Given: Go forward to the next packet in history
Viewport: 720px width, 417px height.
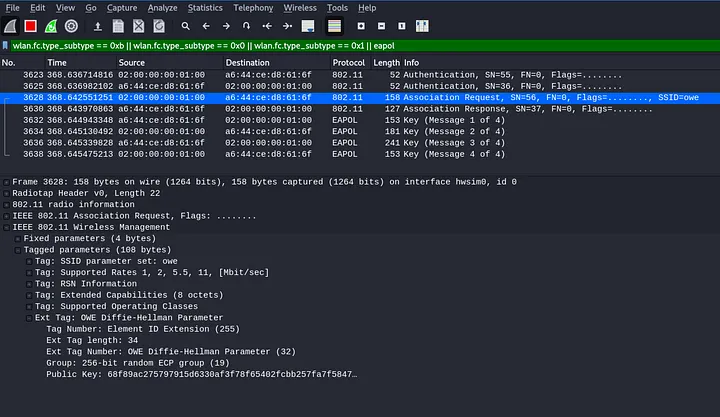Looking at the screenshot, I should coord(226,25).
